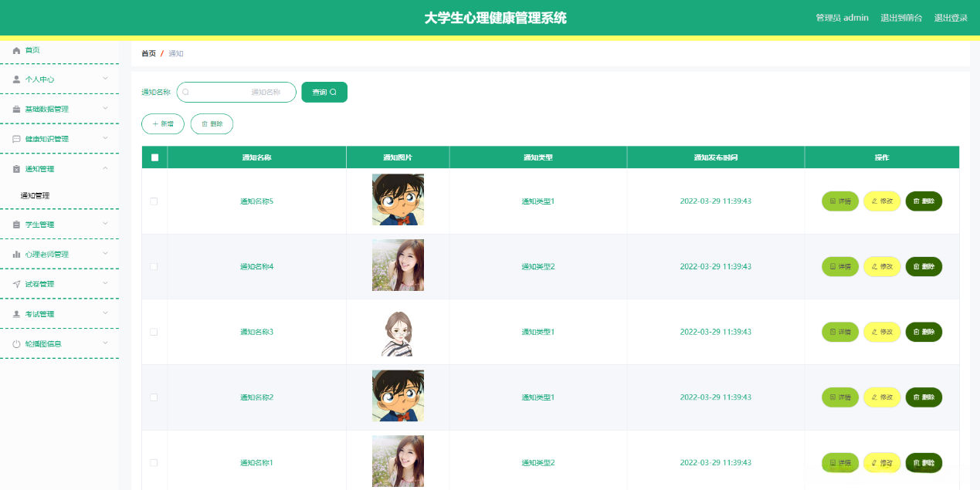
Task: Expand the 轮播图信息 chevron
Action: (106, 343)
